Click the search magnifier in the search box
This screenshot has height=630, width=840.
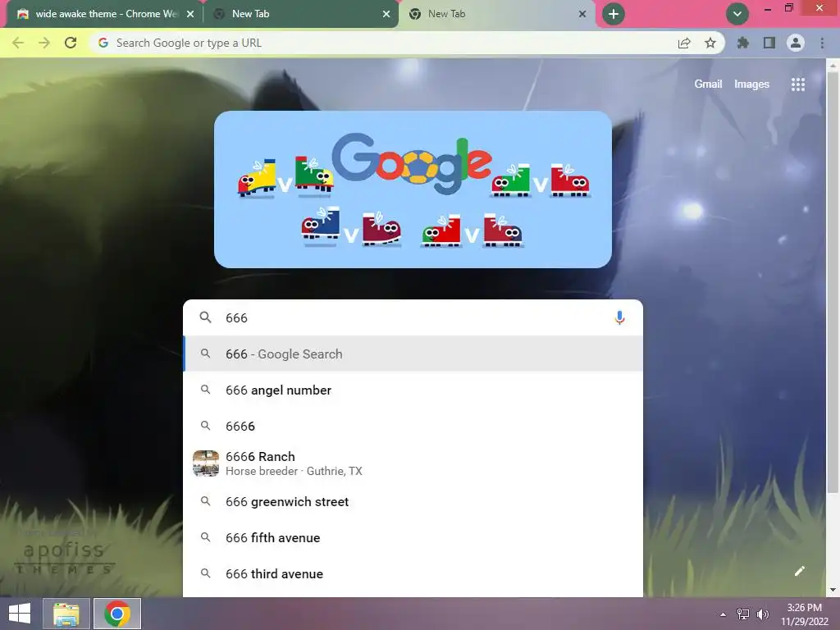pos(205,317)
